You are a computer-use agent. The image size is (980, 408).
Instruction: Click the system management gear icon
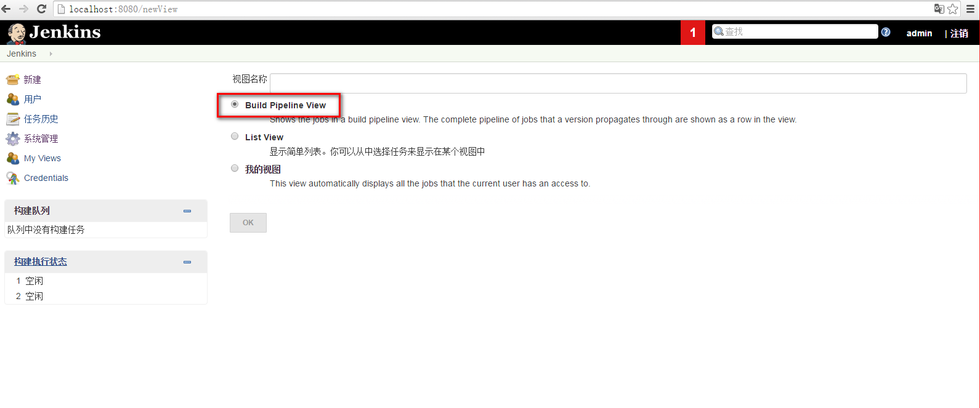point(12,138)
